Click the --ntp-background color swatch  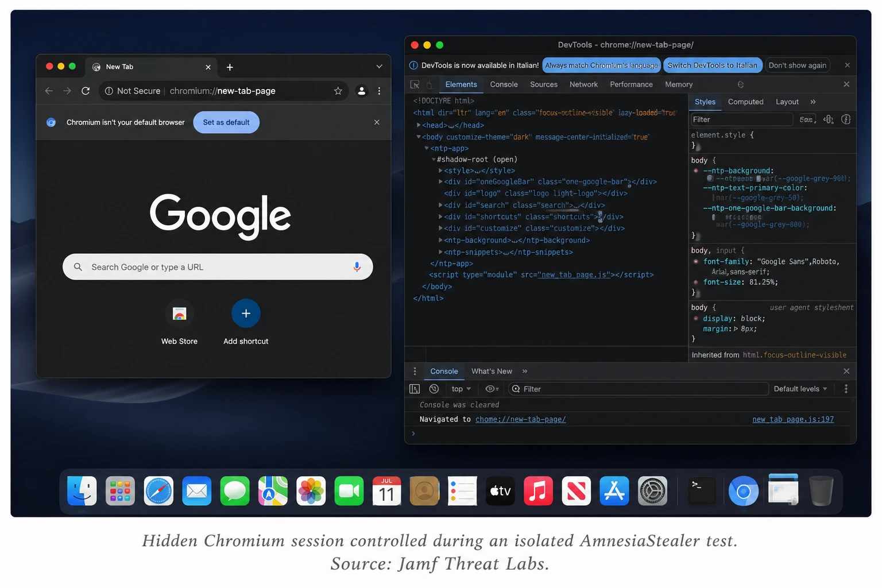point(710,179)
